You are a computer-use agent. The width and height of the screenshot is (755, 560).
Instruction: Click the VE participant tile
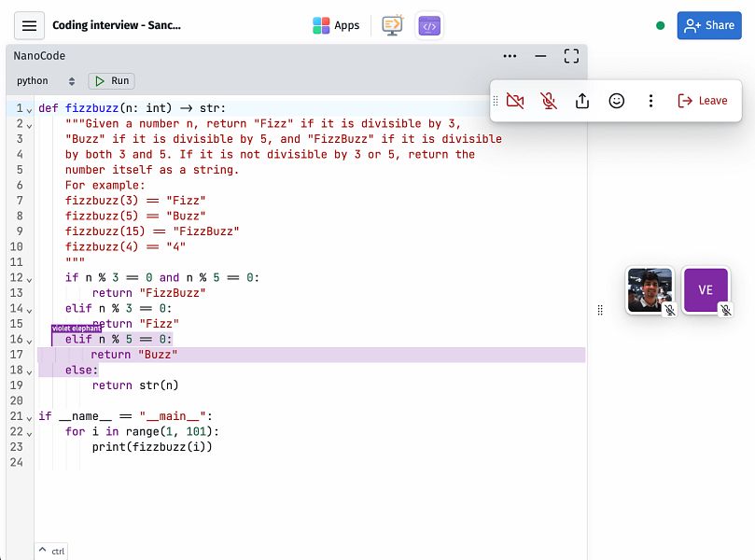[706, 290]
